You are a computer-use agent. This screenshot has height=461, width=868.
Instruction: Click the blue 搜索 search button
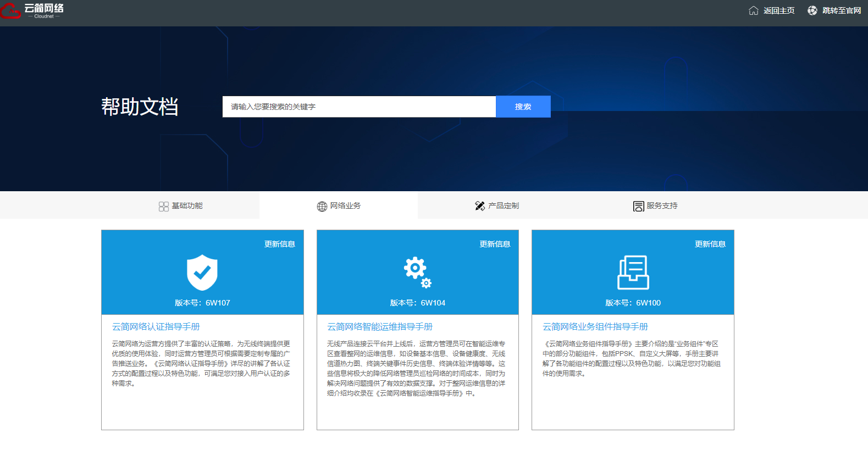tap(523, 107)
